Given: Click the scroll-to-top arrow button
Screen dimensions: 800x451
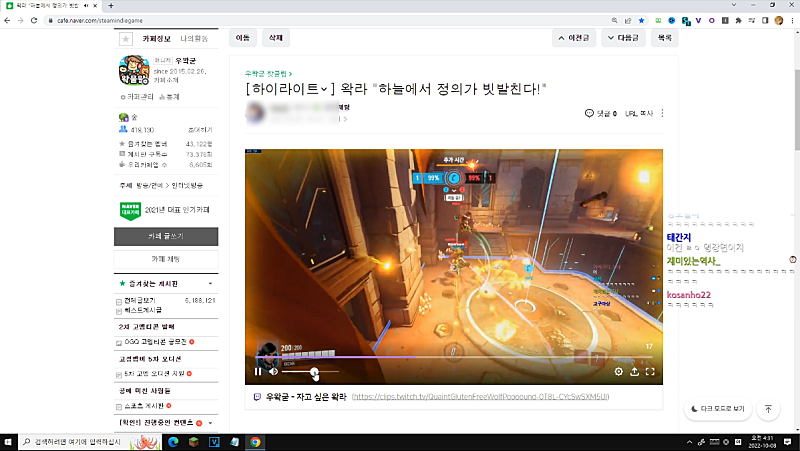Looking at the screenshot, I should coord(768,409).
